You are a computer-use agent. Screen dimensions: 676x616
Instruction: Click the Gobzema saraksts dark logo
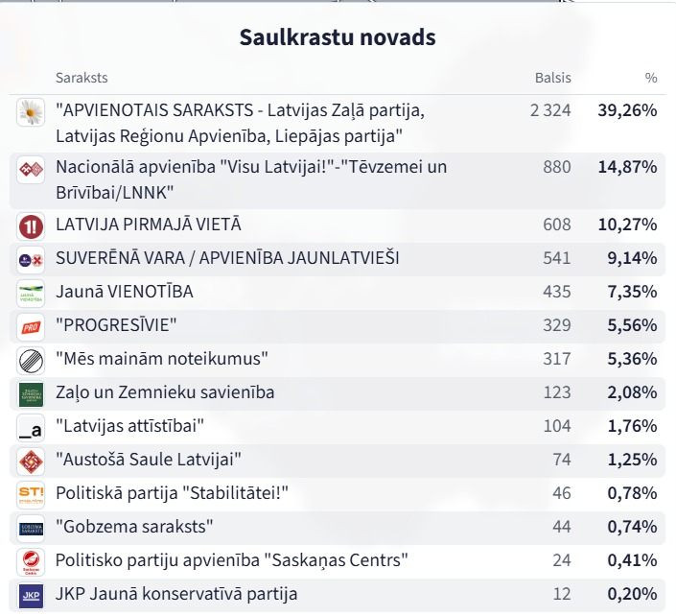[x=31, y=529]
